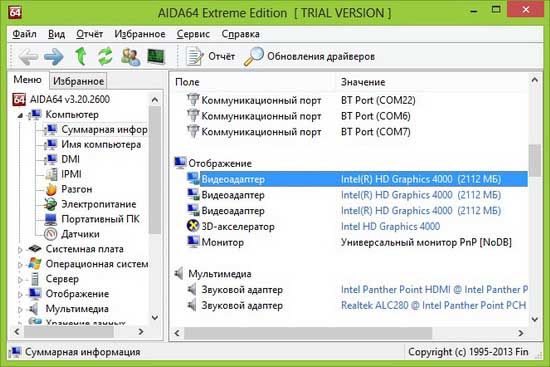
Task: Click the green monitor toolbar icon
Action: pos(156,56)
